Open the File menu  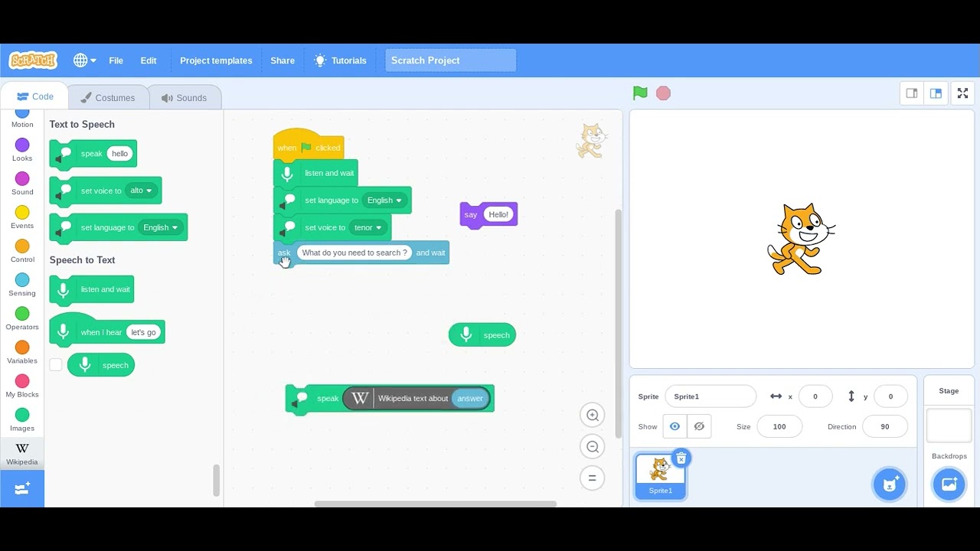(116, 60)
